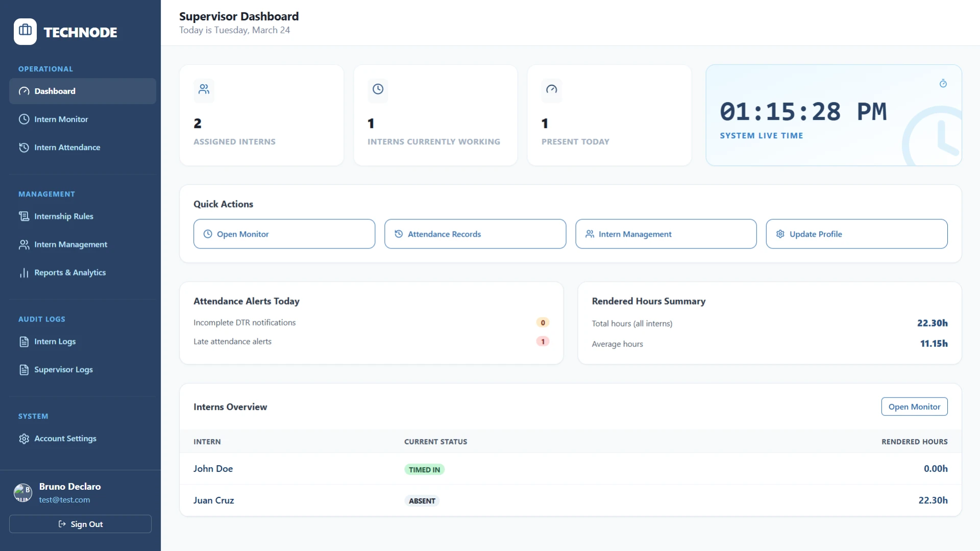Click the Incomplete DTR notifications count badge

pos(543,322)
